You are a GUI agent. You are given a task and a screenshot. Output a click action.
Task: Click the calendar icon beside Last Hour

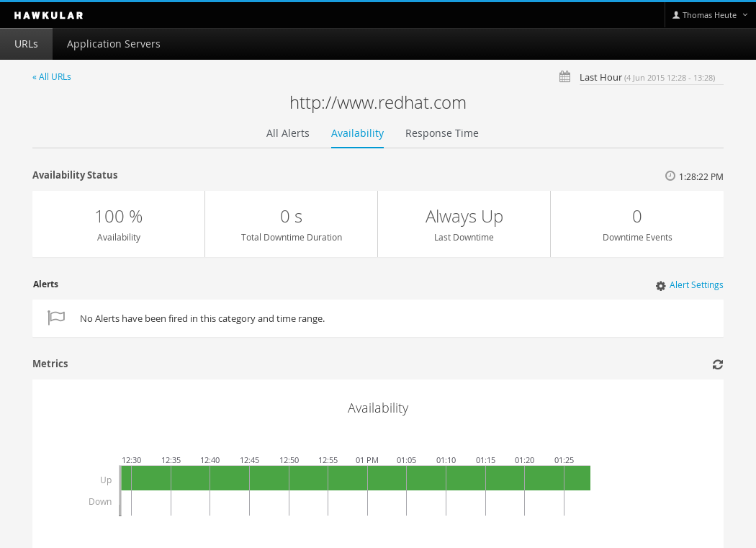[x=564, y=77]
